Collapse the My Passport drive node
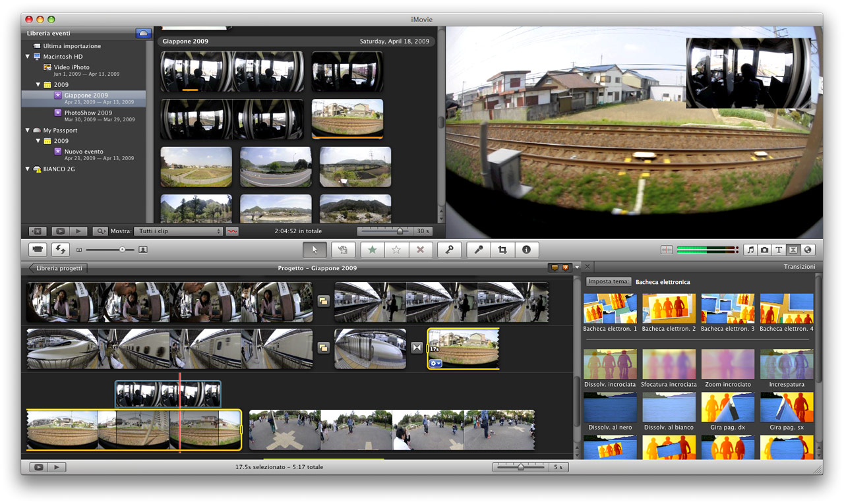844x504 pixels. [28, 130]
